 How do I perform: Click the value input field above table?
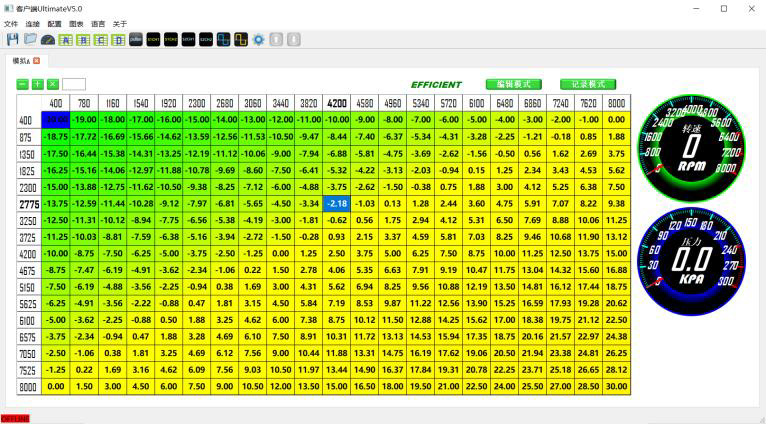74,85
